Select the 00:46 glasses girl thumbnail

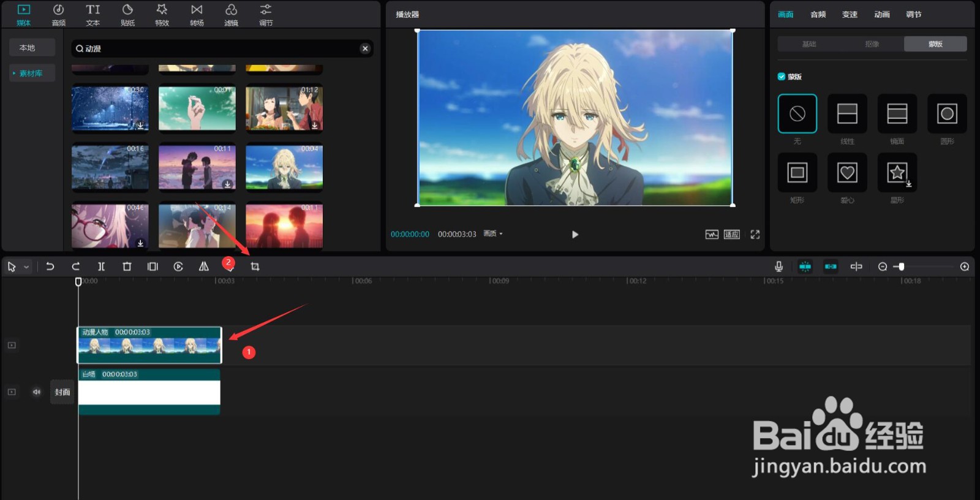110,226
